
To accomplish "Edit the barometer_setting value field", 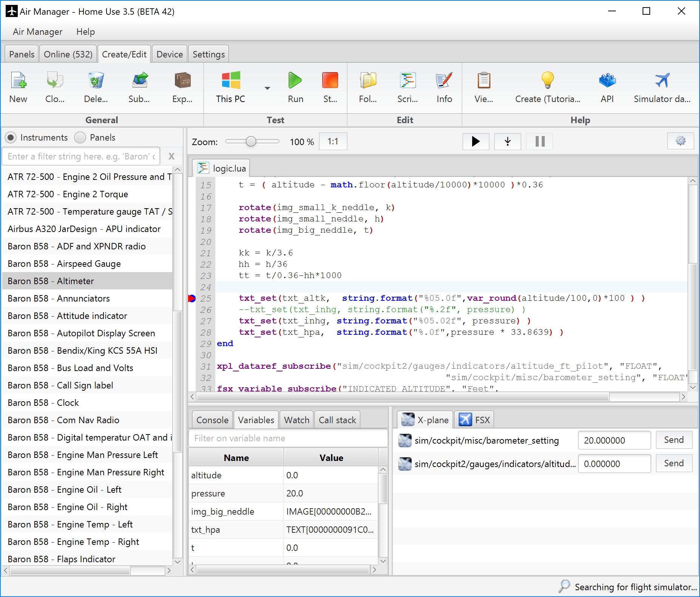I will 614,441.
